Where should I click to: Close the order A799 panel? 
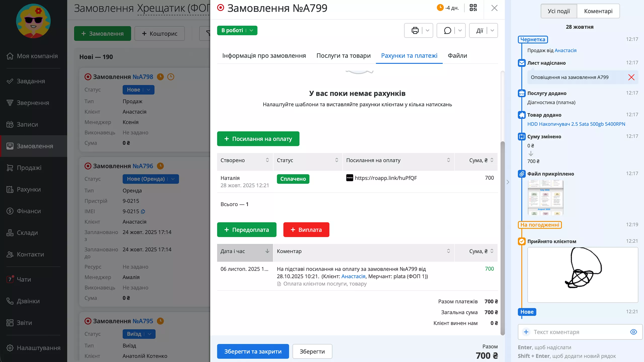pyautogui.click(x=494, y=8)
